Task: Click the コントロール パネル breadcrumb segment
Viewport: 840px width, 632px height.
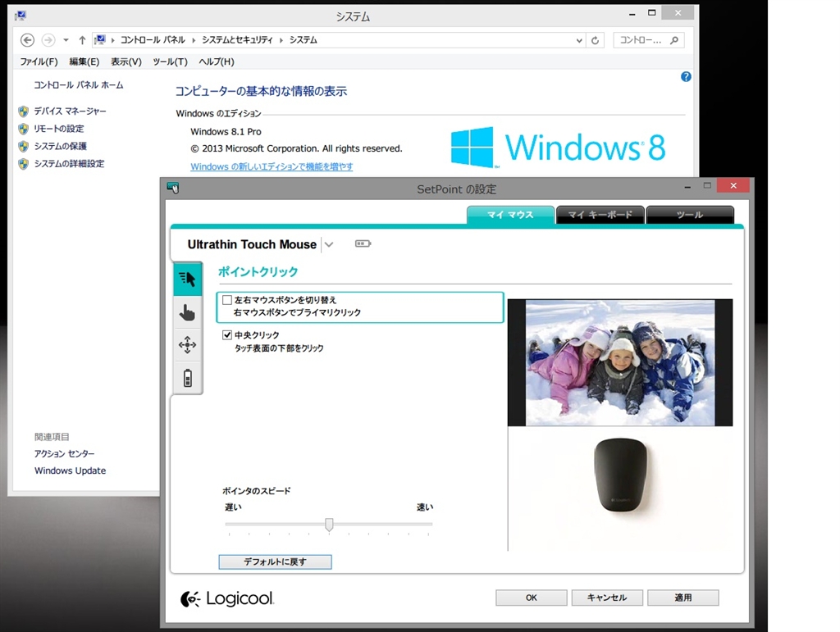Action: (x=153, y=40)
